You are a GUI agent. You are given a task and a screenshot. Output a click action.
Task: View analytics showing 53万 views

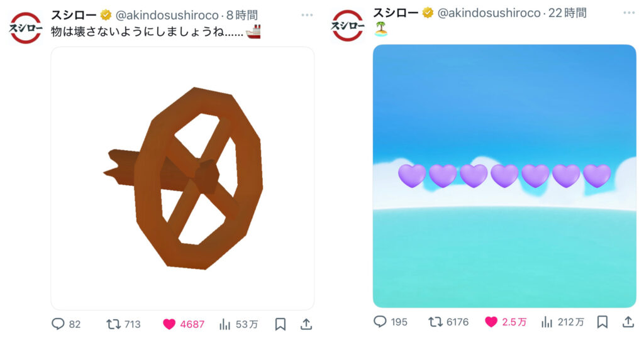[238, 324]
